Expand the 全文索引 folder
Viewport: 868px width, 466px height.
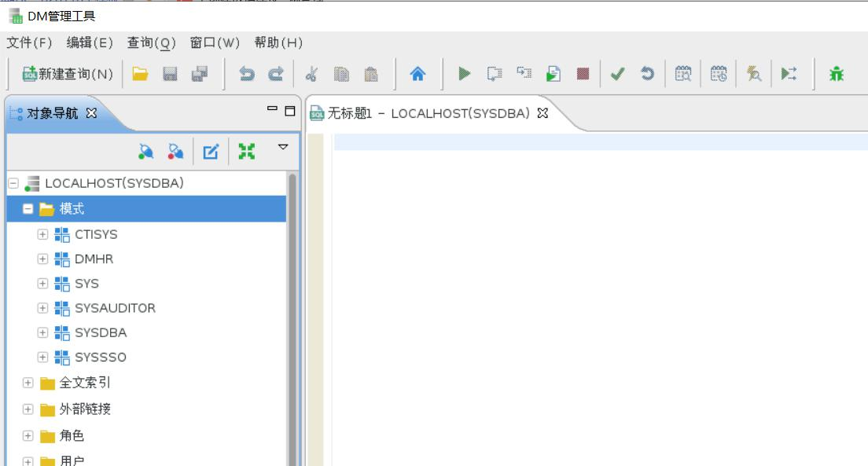pos(28,383)
